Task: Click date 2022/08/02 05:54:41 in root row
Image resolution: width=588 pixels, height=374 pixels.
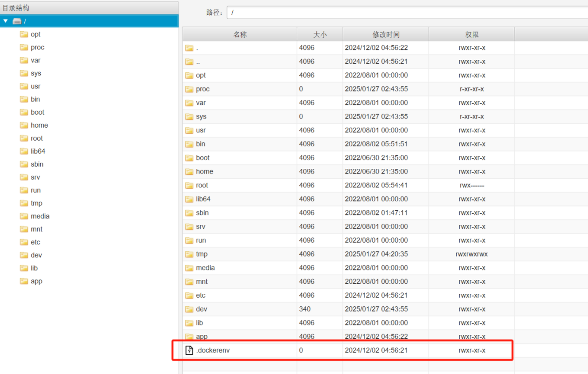Action: tap(376, 185)
